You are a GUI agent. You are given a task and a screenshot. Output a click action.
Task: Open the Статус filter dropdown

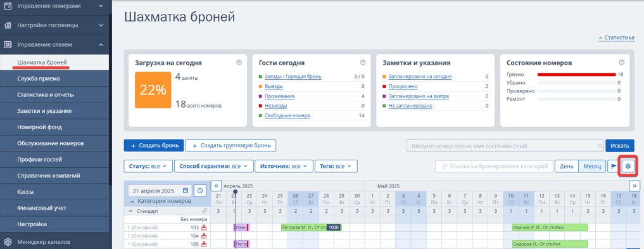[x=148, y=167]
